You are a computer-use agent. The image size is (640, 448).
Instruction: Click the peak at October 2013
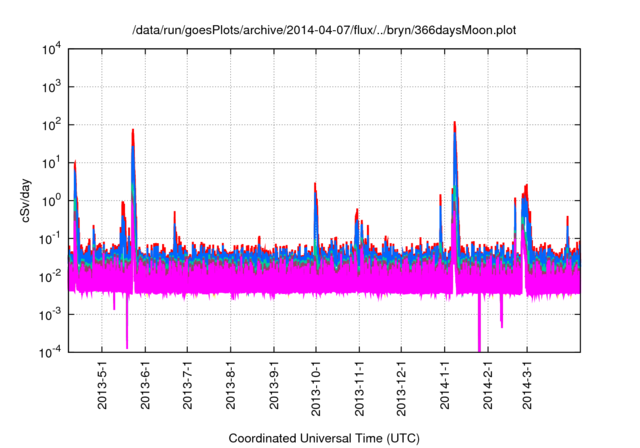click(x=315, y=186)
